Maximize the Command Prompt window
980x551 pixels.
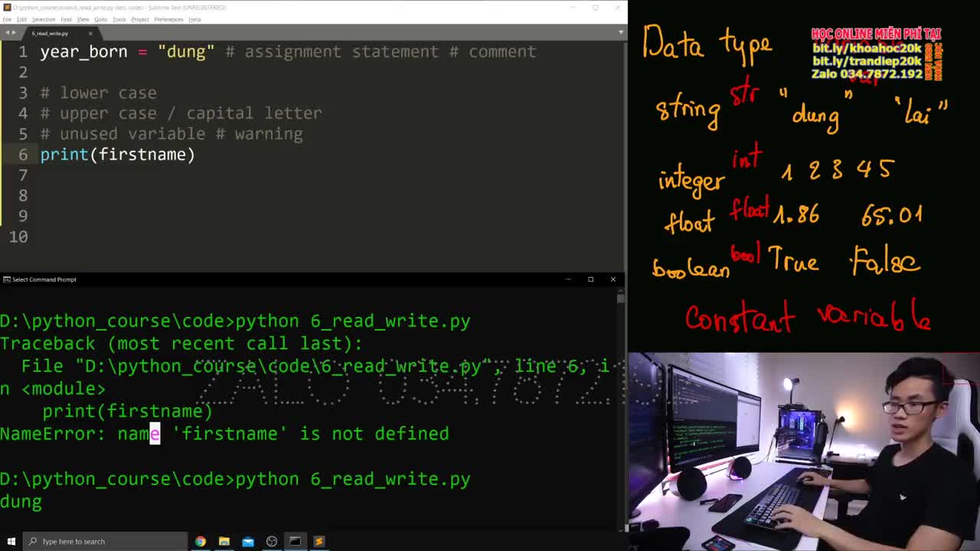[590, 279]
